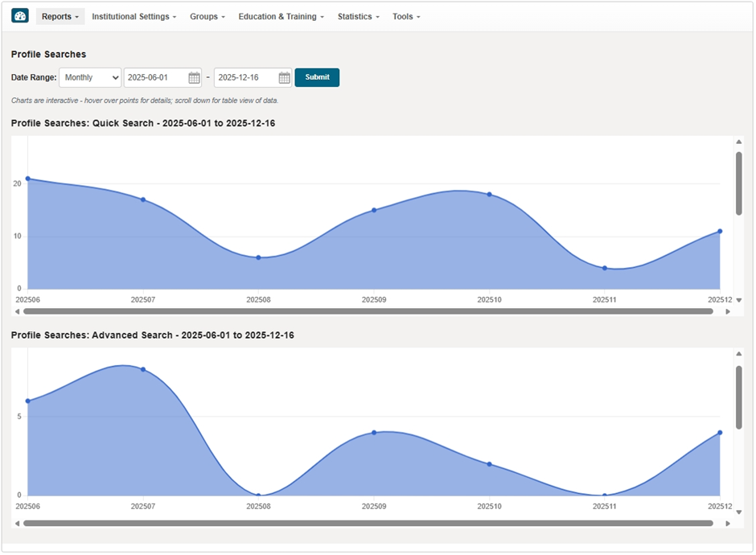Image resolution: width=756 pixels, height=555 pixels.
Task: Click Quick Search data point for 202512
Action: point(720,232)
